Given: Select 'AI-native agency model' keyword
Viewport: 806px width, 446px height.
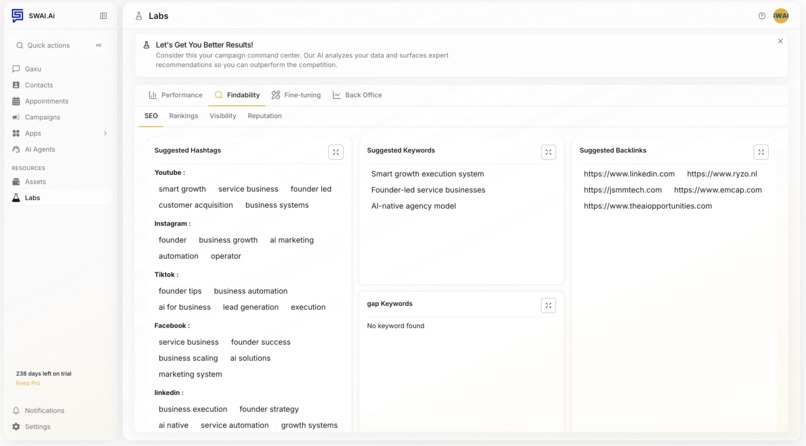Looking at the screenshot, I should tap(413, 206).
